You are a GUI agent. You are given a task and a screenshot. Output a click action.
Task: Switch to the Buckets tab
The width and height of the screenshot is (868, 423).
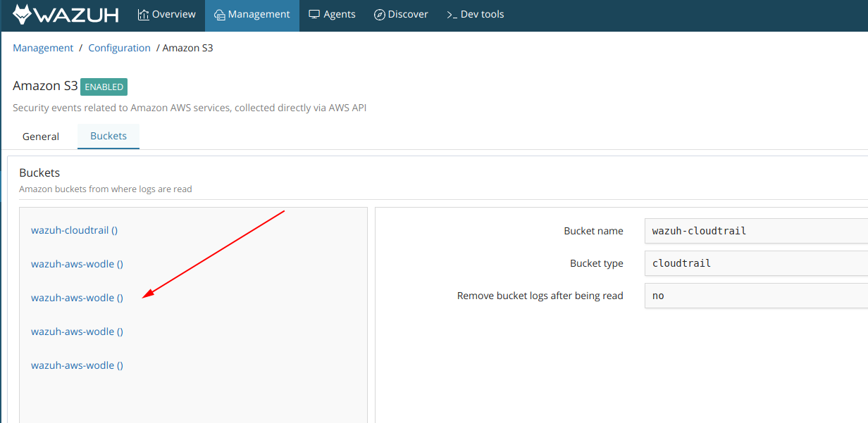(108, 136)
